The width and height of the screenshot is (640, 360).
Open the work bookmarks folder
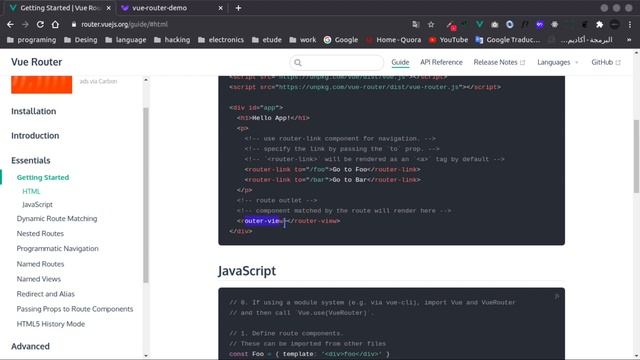302,40
